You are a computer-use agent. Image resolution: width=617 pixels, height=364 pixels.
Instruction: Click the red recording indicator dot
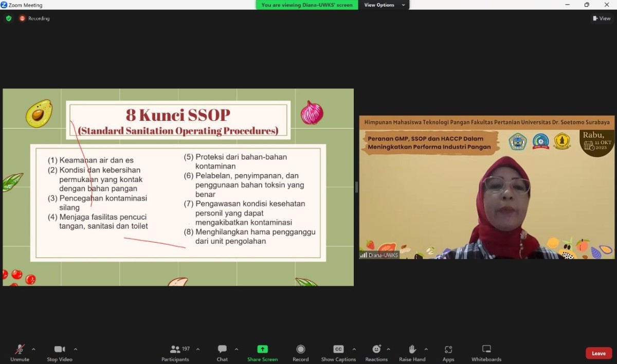(22, 18)
